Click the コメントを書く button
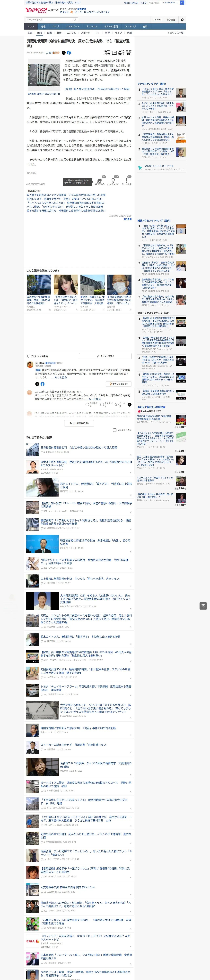Viewport: 210px width, 980px height. pos(105,356)
